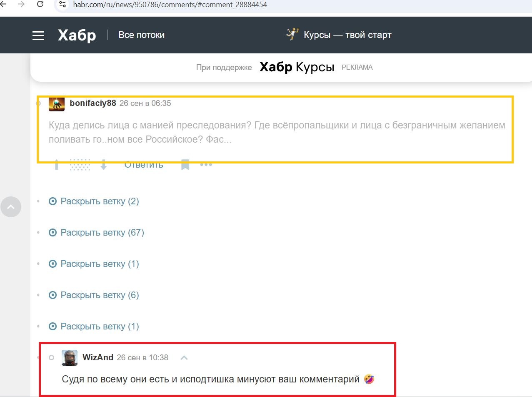This screenshot has width=532, height=397.
Task: Bookmark the bonifaciy88 comment
Action: 185,165
